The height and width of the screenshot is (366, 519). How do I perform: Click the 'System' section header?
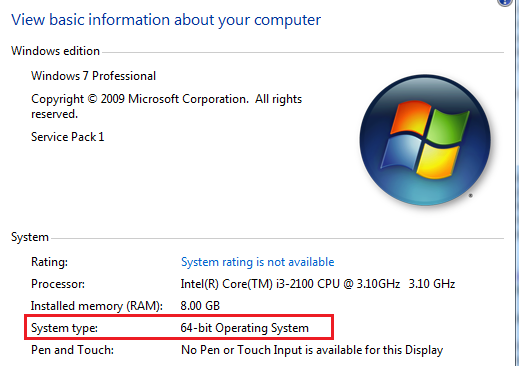30,237
